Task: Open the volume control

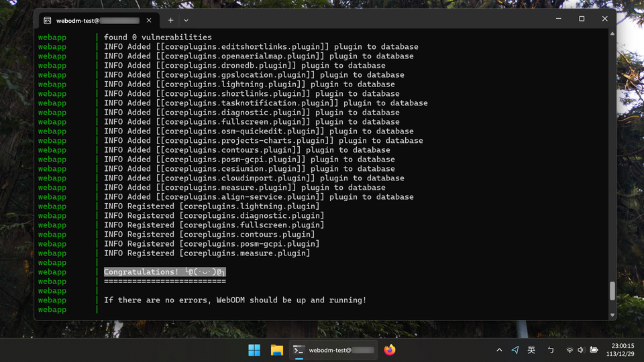Action: click(581, 350)
